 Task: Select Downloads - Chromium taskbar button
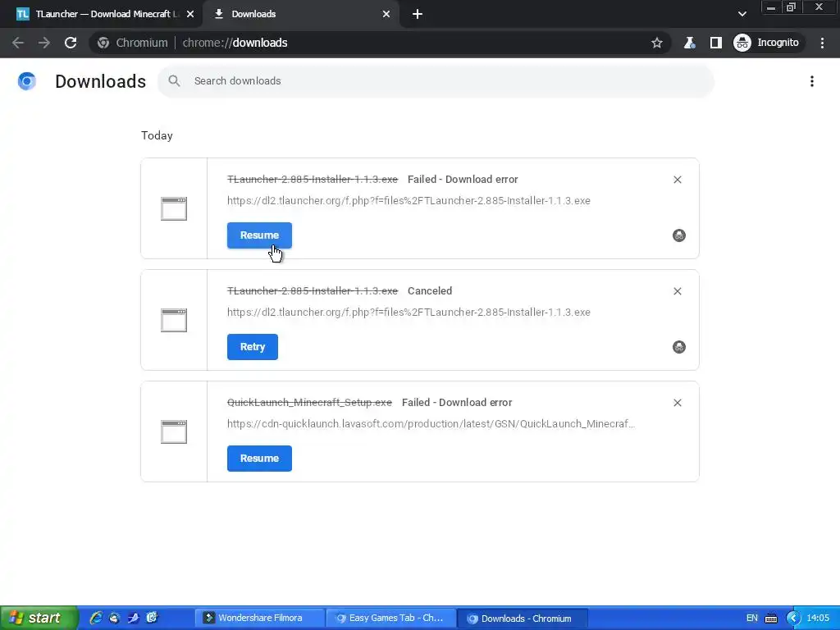click(x=523, y=619)
